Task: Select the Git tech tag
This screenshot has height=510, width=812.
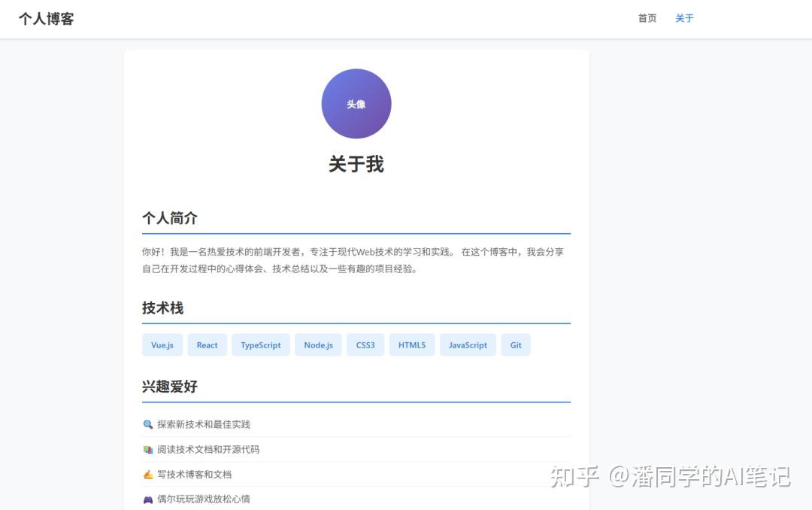Action: (x=516, y=345)
